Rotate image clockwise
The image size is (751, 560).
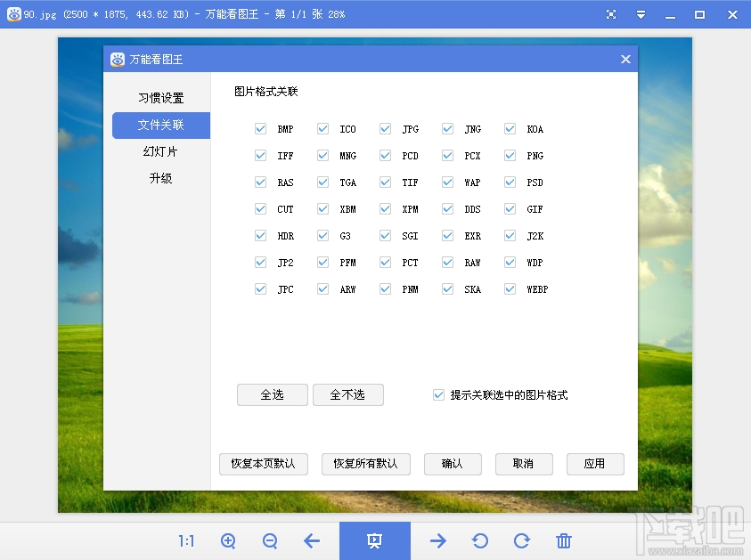click(521, 540)
